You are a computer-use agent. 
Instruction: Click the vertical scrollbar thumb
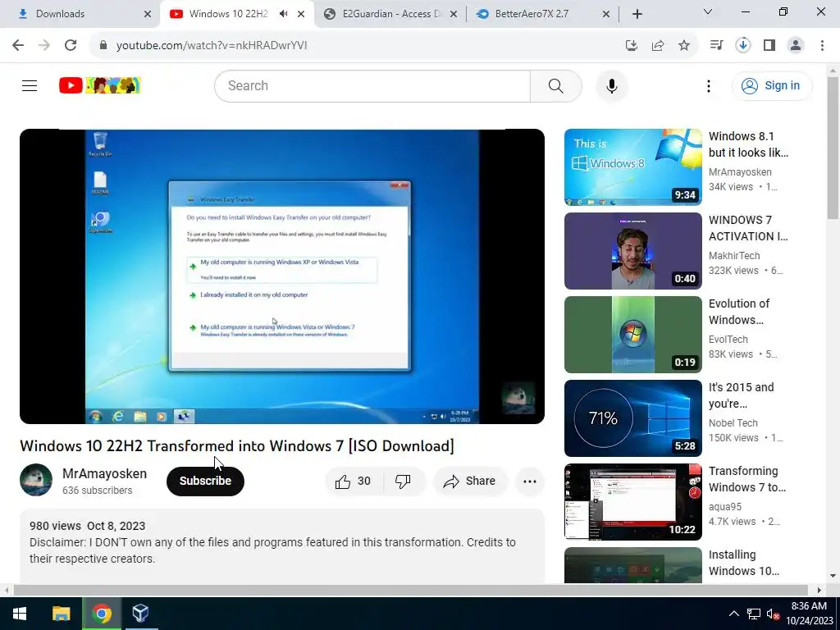(x=833, y=148)
